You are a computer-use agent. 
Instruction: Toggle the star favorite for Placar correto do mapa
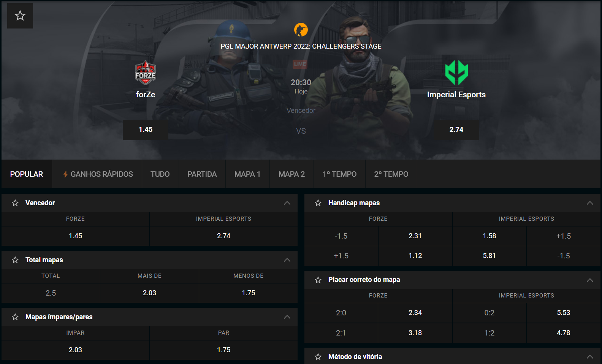click(x=318, y=280)
